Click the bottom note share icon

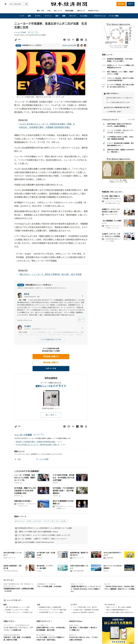(73, 427)
